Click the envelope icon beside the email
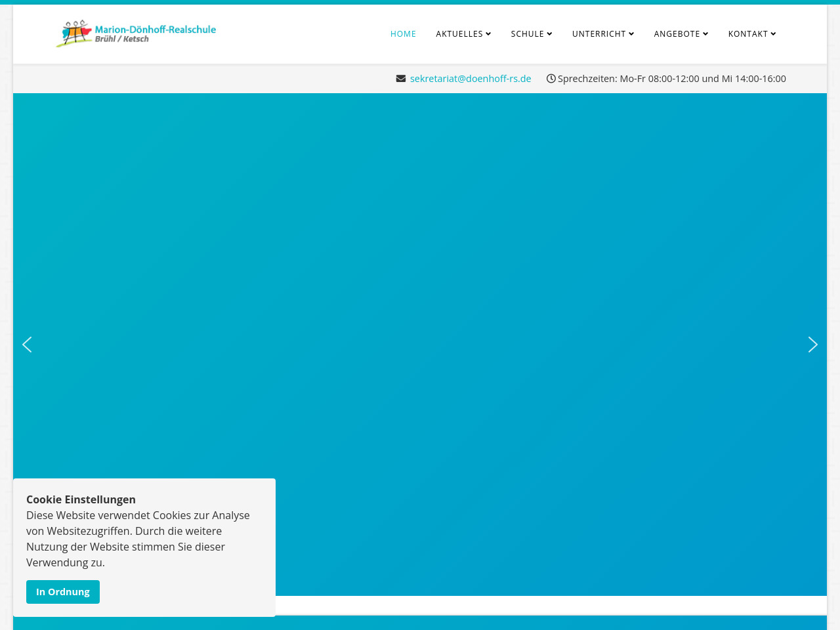 click(401, 79)
